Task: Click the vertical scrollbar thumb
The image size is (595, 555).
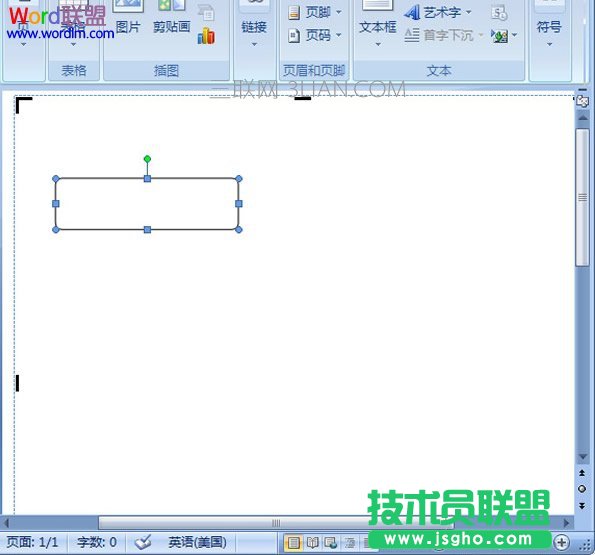Action: [x=582, y=197]
